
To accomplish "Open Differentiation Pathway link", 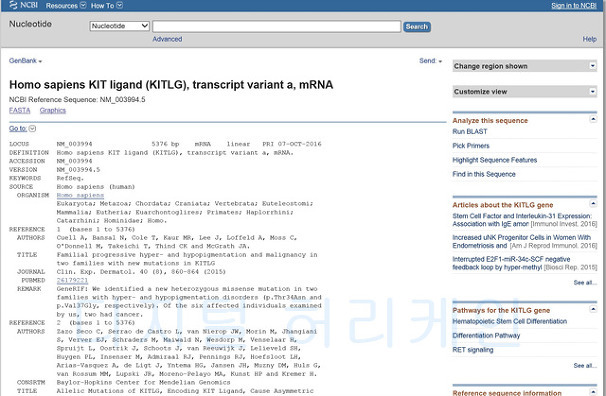I will 486,336.
